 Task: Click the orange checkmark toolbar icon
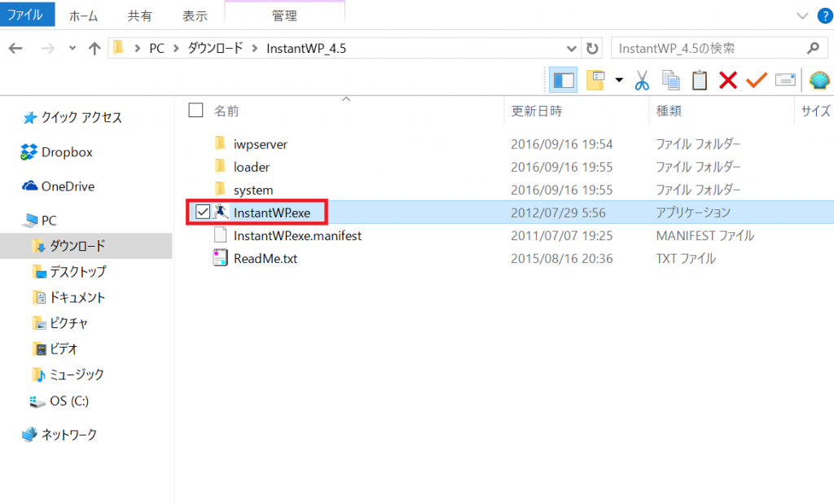tap(757, 81)
